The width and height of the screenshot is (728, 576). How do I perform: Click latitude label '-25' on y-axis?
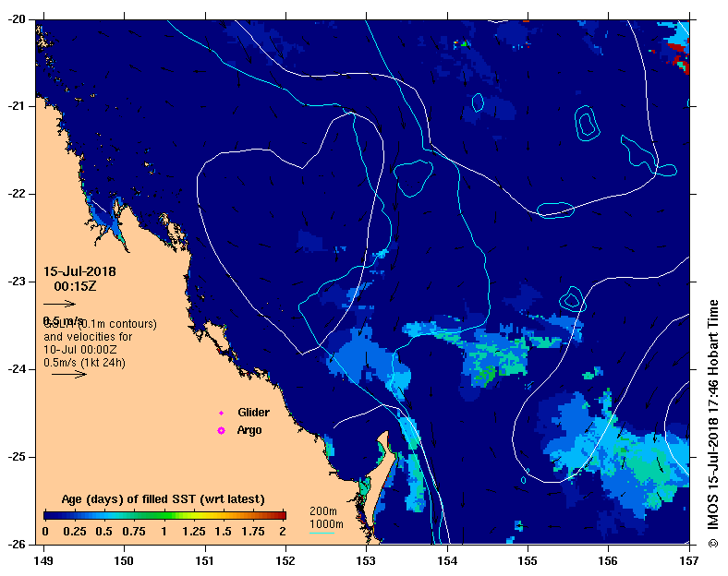(x=17, y=457)
